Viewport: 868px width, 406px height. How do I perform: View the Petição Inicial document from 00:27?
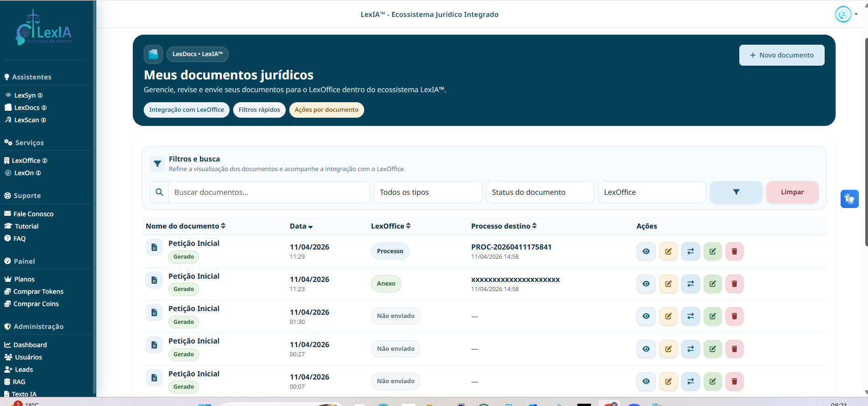[646, 349]
